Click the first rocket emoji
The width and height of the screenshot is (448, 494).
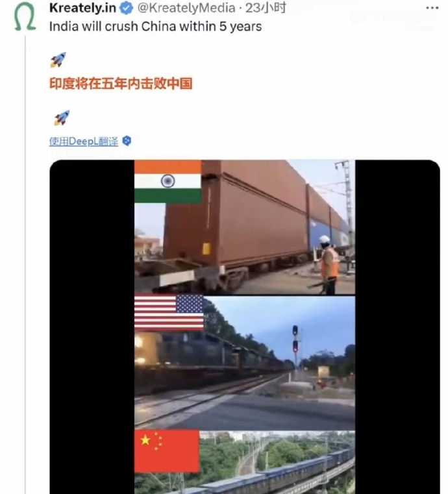(58, 60)
